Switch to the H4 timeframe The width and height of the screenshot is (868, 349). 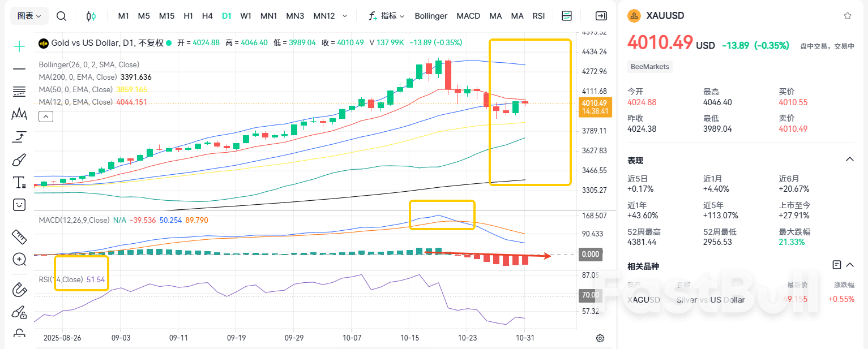(207, 16)
